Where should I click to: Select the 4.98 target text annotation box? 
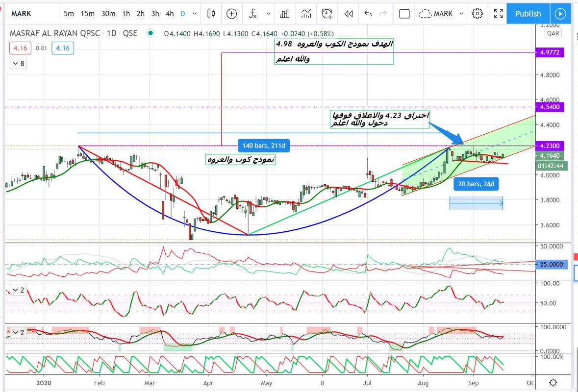click(334, 51)
